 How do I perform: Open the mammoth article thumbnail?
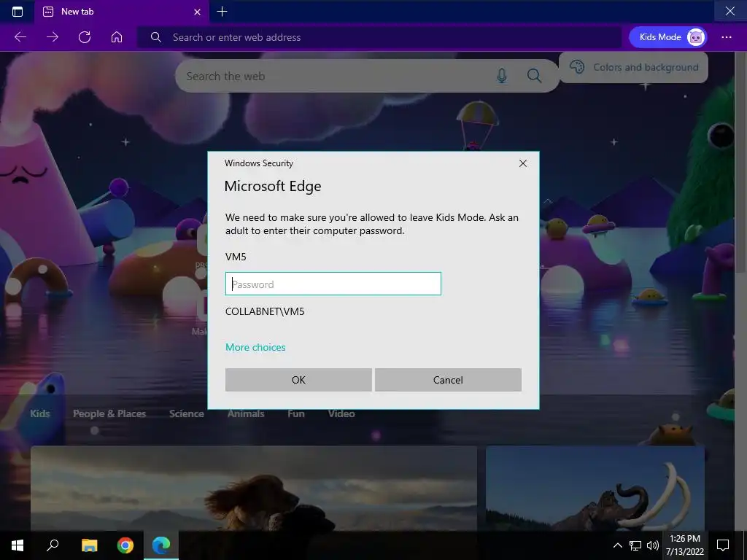[595, 488]
